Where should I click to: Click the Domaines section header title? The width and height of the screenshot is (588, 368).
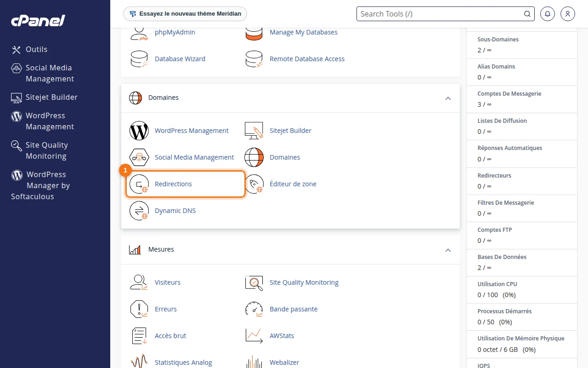[164, 98]
